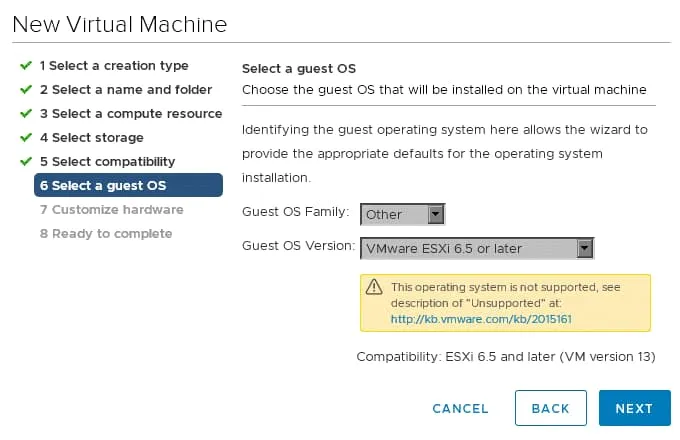
Task: Navigate to the Select storage step
Action: [92, 138]
